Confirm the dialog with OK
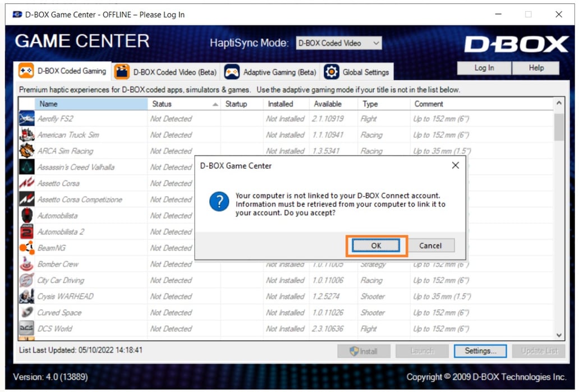579x392 pixels. click(x=375, y=246)
